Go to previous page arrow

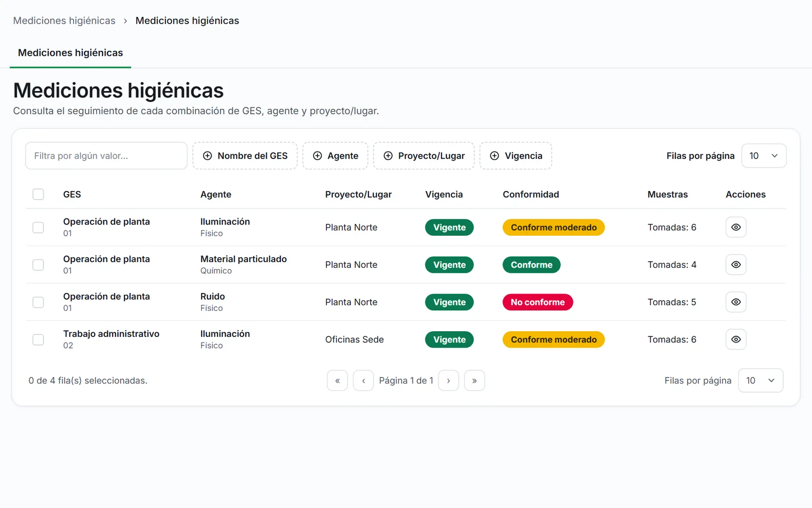pos(363,380)
